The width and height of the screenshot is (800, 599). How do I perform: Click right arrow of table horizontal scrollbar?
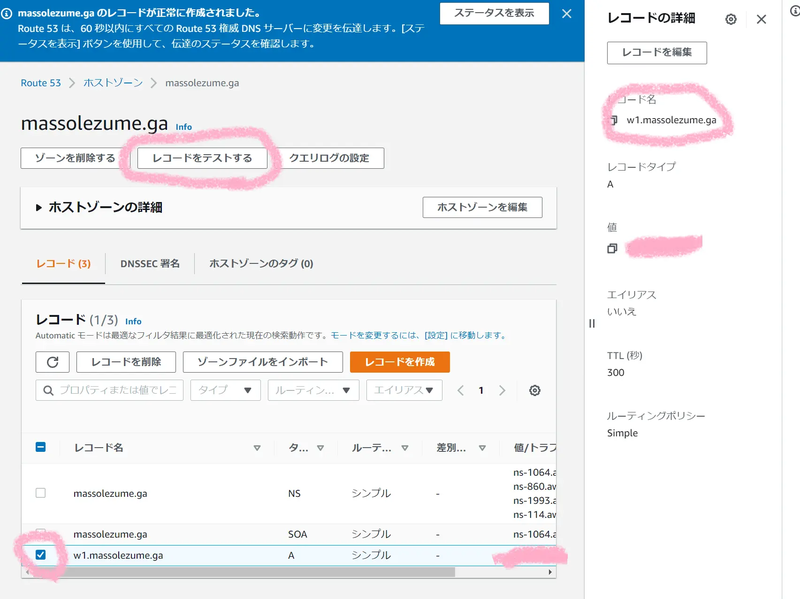point(550,572)
